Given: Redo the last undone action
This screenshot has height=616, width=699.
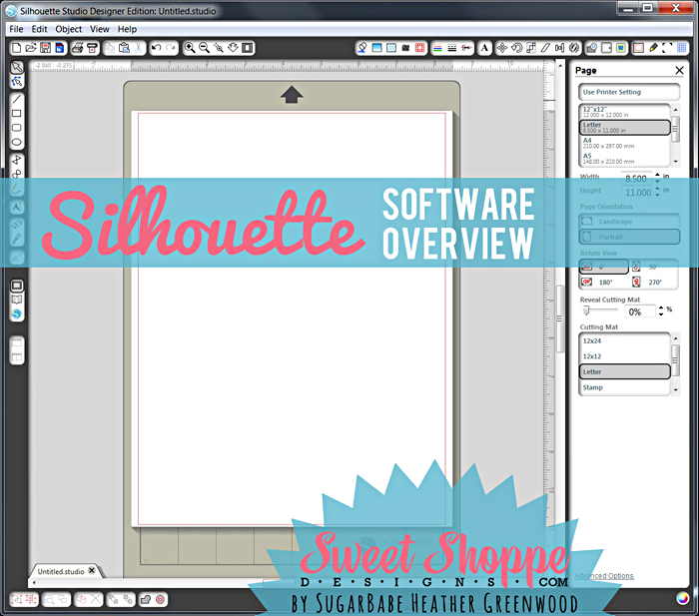Looking at the screenshot, I should pos(171,48).
